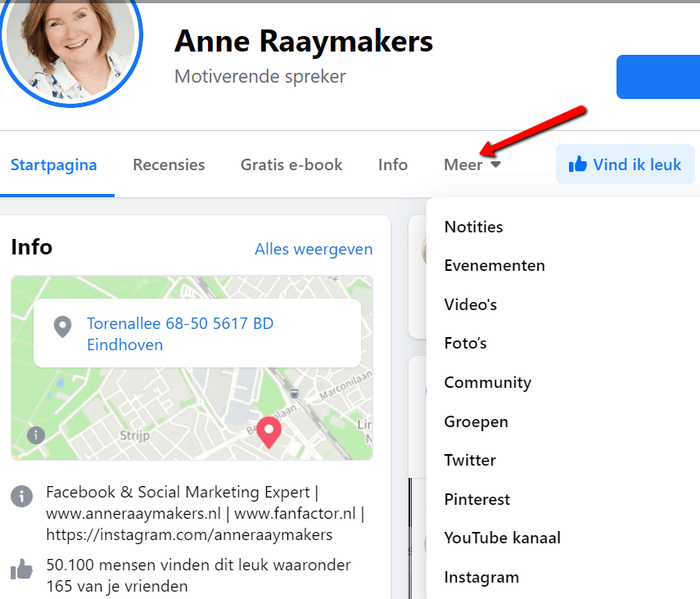The width and height of the screenshot is (700, 599).
Task: Click the Alles weergeven link
Action: point(314,249)
